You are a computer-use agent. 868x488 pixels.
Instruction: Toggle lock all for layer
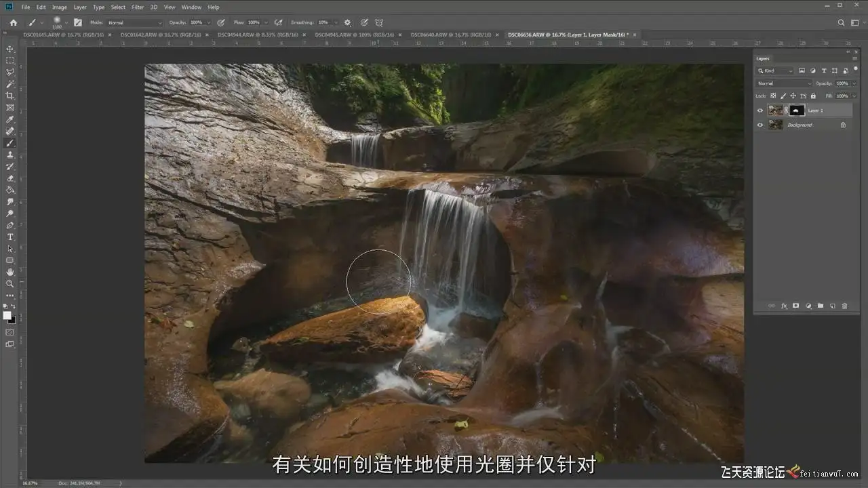coord(813,96)
